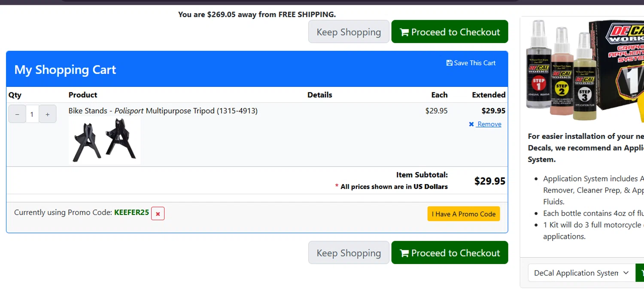Click the Bike Stands Polisport Multipurpose Tripod name
Screen dimensions: 644x289
pos(163,111)
